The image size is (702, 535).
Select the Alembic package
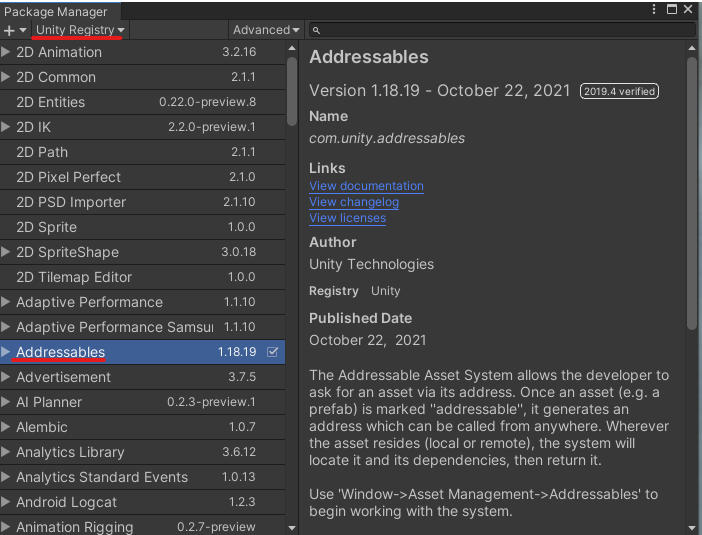click(x=142, y=427)
